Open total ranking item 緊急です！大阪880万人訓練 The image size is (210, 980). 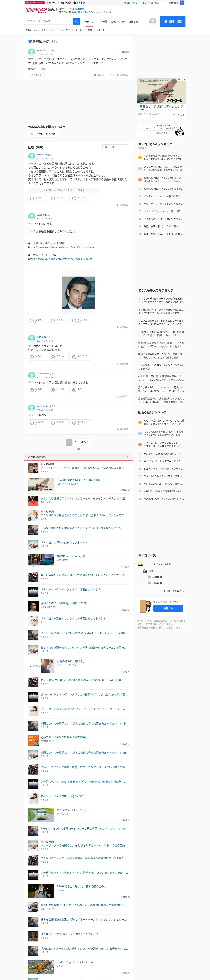pos(163,454)
